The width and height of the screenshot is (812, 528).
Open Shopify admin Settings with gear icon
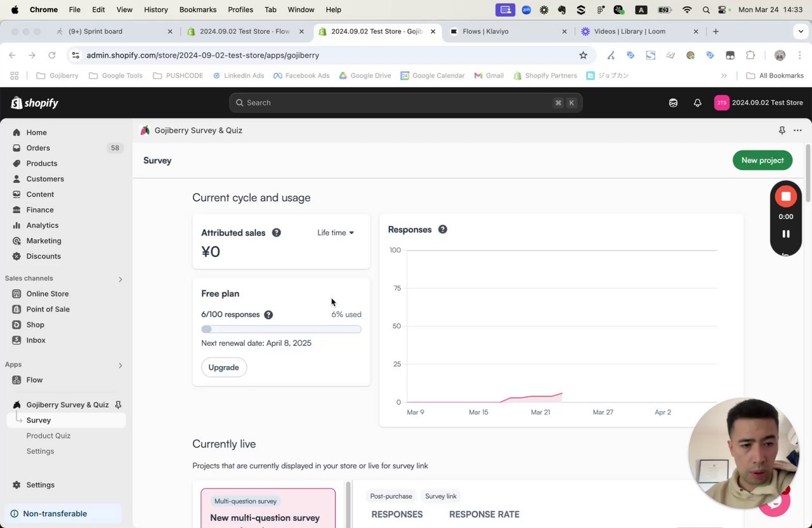(x=40, y=485)
